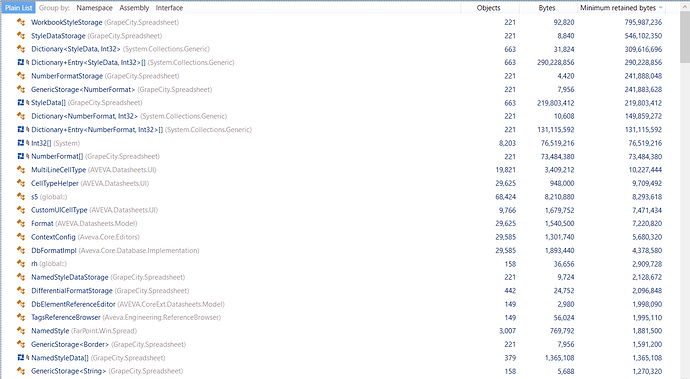Viewport: 690px width, 379px height.
Task: Open the StyleDataStorage type link
Action: pyautogui.click(x=58, y=36)
